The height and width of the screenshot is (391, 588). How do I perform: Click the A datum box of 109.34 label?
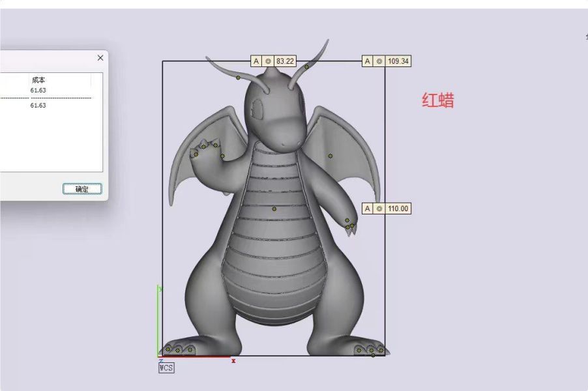pos(368,61)
